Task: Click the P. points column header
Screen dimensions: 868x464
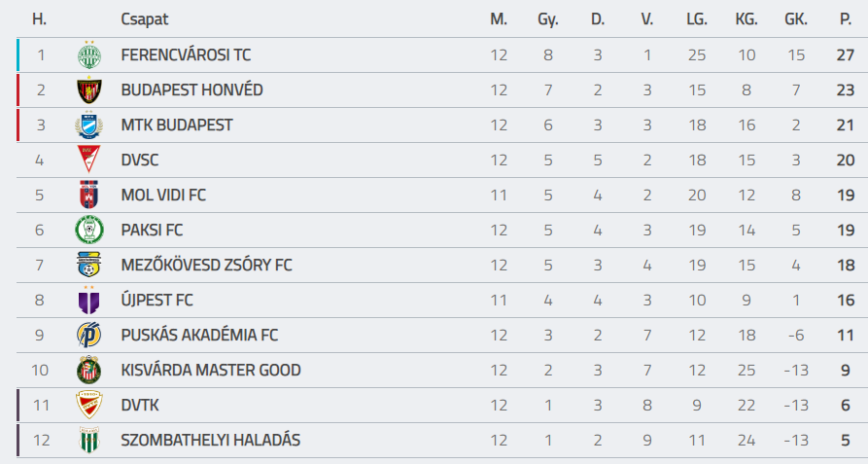Action: (846, 19)
